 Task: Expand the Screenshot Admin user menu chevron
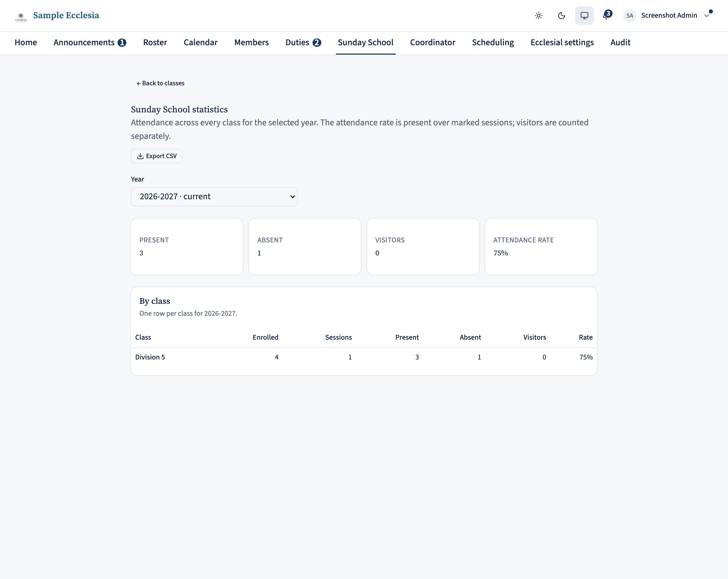point(706,16)
